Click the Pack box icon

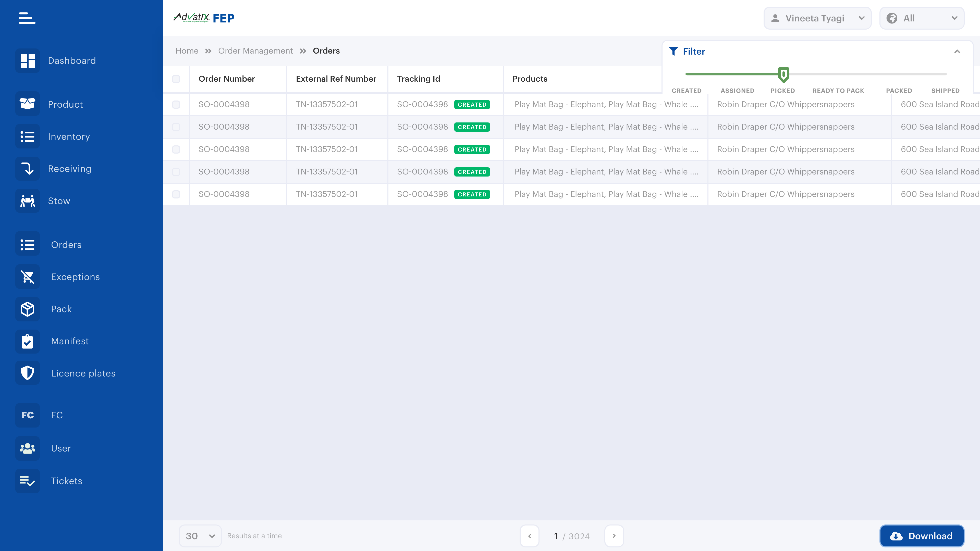click(27, 309)
